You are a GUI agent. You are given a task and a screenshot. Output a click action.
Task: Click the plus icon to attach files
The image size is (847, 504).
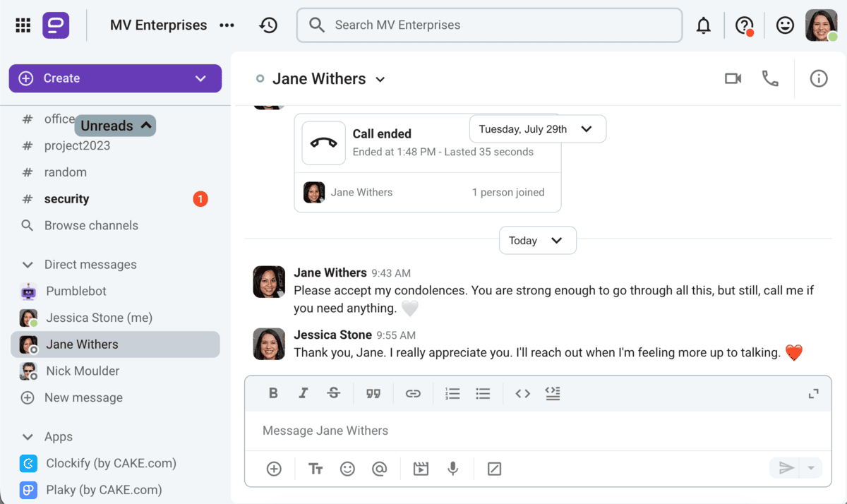pyautogui.click(x=273, y=468)
